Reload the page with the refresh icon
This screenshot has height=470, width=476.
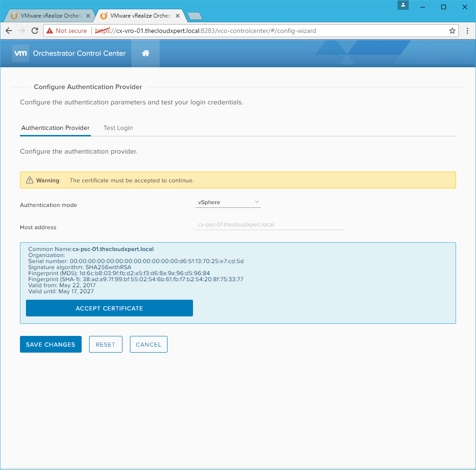point(35,31)
